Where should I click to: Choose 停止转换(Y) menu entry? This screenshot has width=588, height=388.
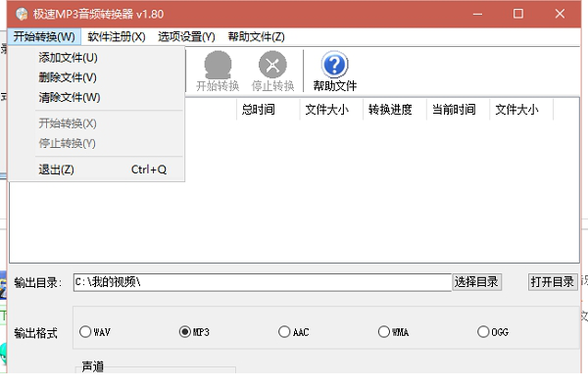(x=96, y=143)
